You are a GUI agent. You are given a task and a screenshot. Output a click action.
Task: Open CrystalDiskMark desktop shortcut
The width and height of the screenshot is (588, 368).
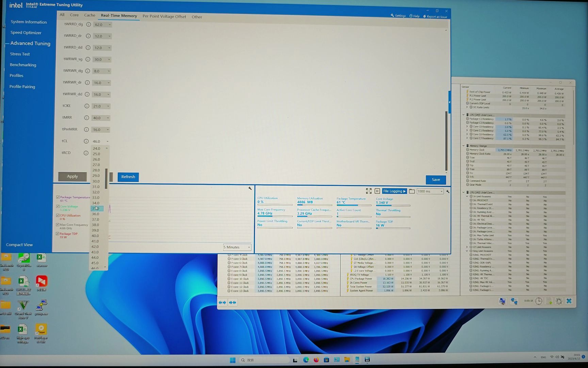tap(23, 262)
